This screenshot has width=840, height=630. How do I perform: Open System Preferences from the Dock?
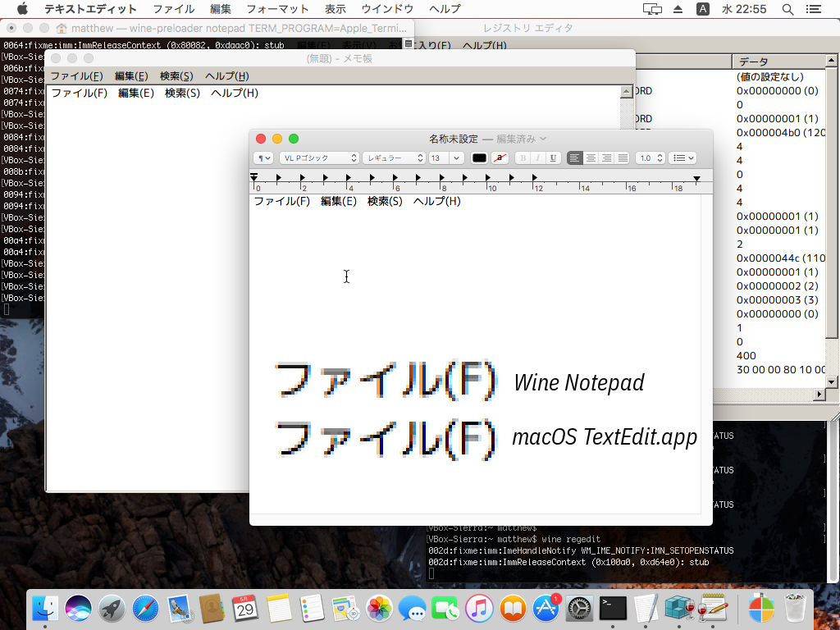tap(579, 608)
